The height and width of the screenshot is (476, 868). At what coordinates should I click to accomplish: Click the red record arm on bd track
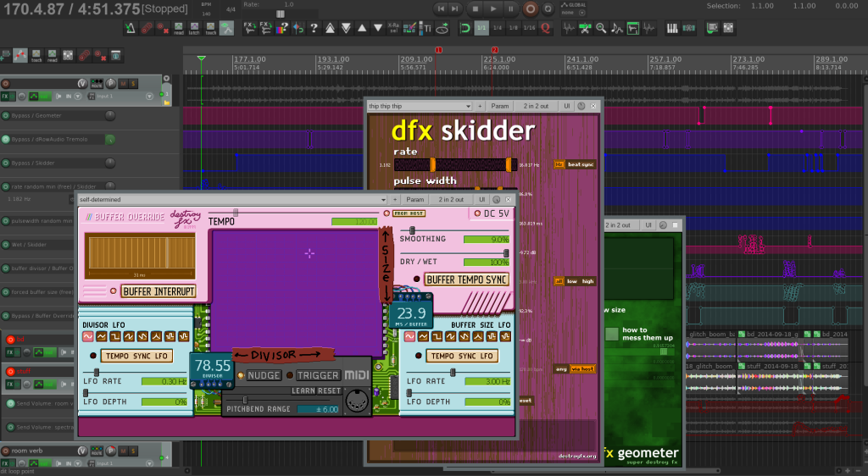pos(10,340)
